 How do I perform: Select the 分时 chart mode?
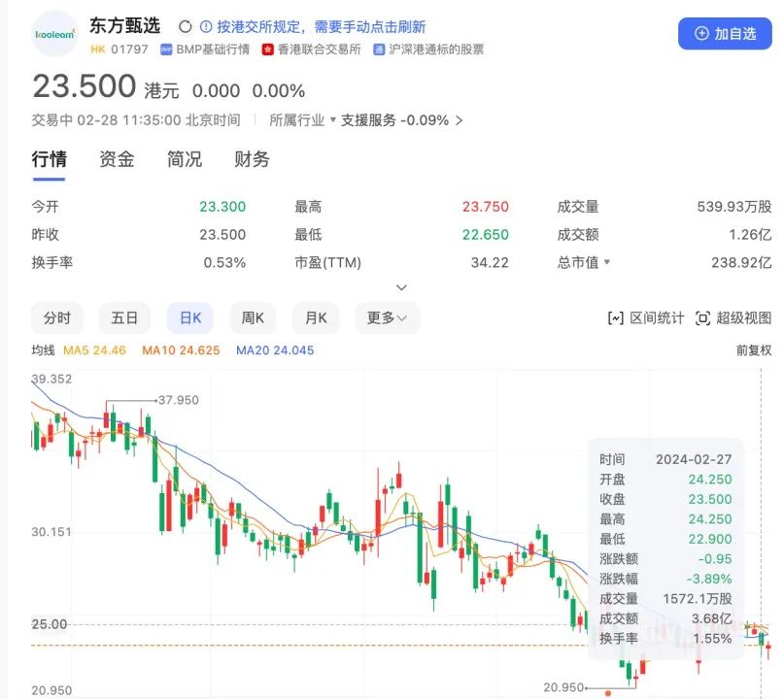coord(57,317)
